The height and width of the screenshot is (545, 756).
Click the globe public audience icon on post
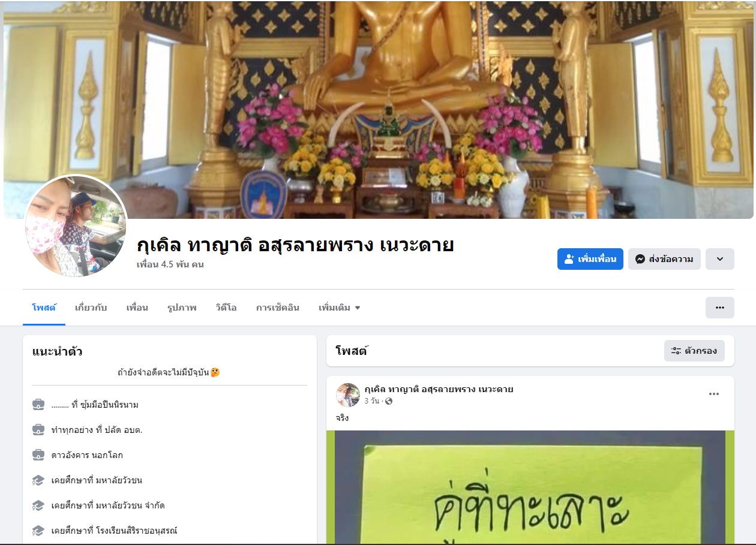[x=389, y=401]
